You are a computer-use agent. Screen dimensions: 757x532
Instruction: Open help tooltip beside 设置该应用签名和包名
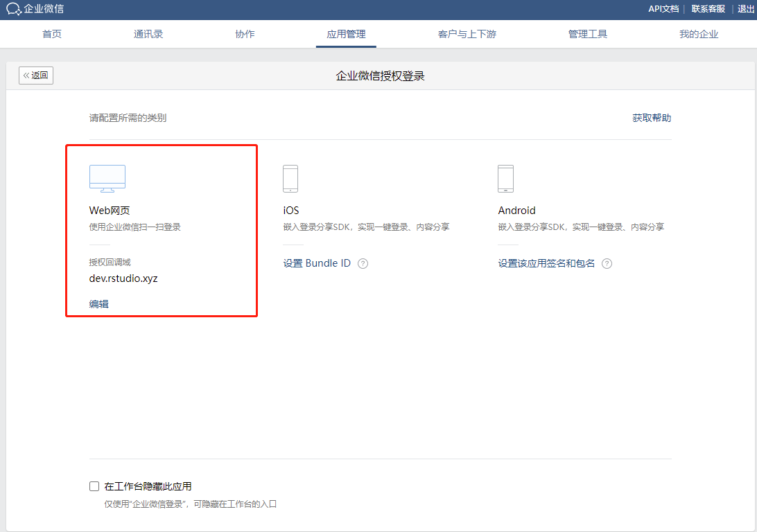pos(607,263)
